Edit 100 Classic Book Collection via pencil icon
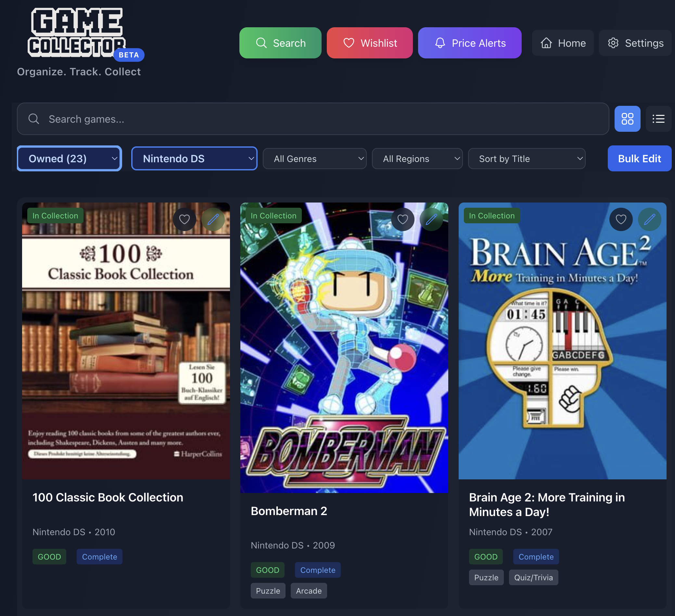Image resolution: width=675 pixels, height=616 pixels. click(213, 219)
